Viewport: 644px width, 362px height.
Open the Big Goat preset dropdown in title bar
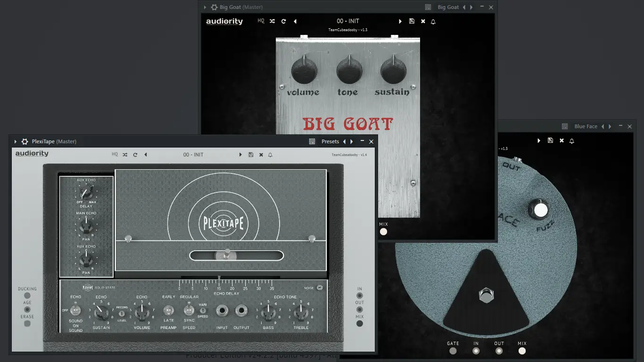(448, 7)
